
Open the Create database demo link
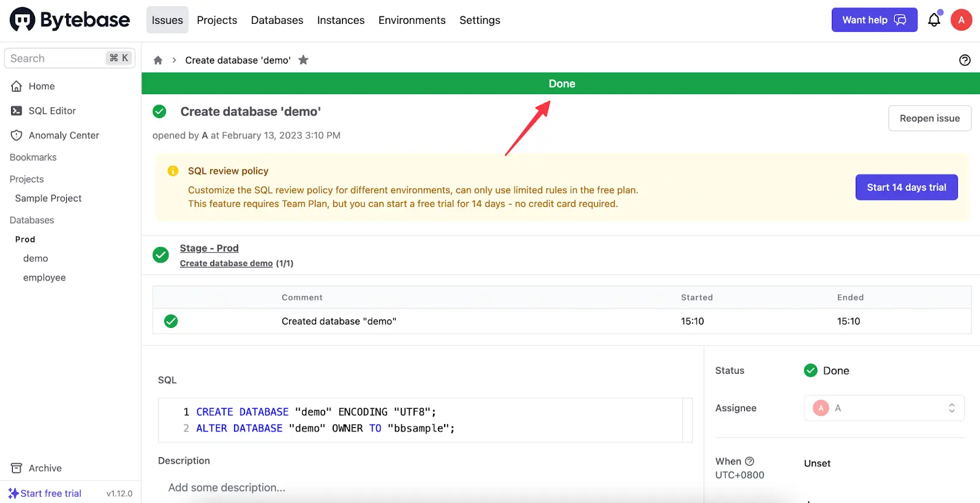coord(226,263)
